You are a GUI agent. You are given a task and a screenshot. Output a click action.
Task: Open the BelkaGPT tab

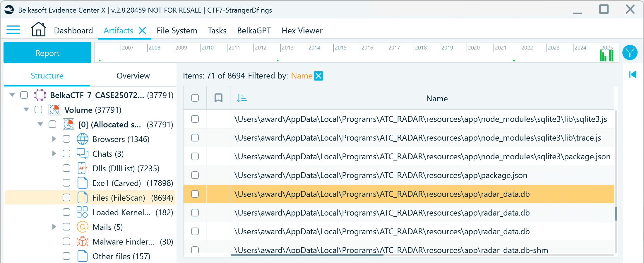click(x=254, y=30)
